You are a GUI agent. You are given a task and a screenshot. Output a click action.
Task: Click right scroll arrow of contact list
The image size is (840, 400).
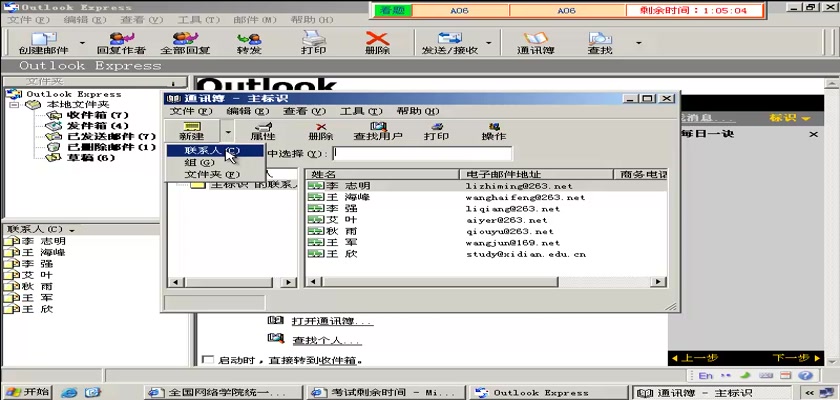(x=659, y=282)
